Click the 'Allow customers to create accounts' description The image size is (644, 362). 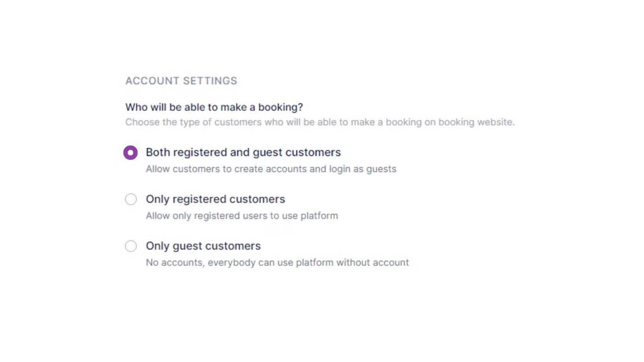point(270,169)
